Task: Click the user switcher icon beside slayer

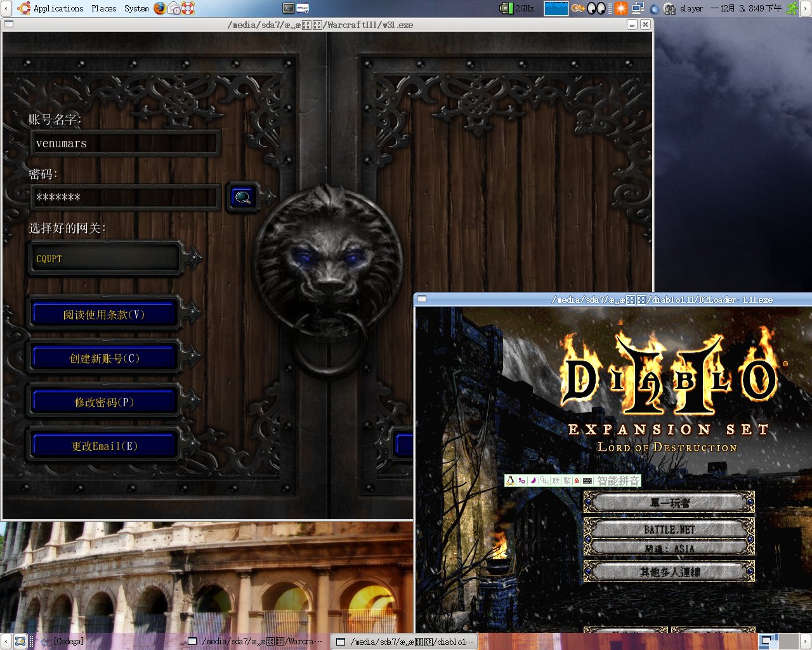Action: point(669,8)
